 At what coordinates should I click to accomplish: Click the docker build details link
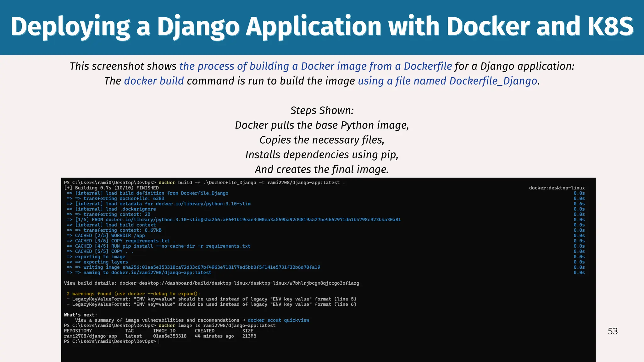(x=239, y=283)
